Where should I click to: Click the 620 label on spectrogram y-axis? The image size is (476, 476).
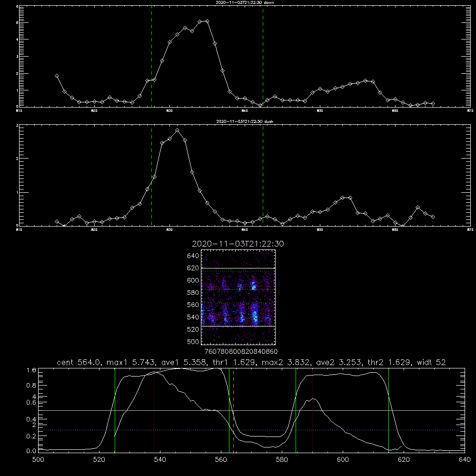click(193, 268)
